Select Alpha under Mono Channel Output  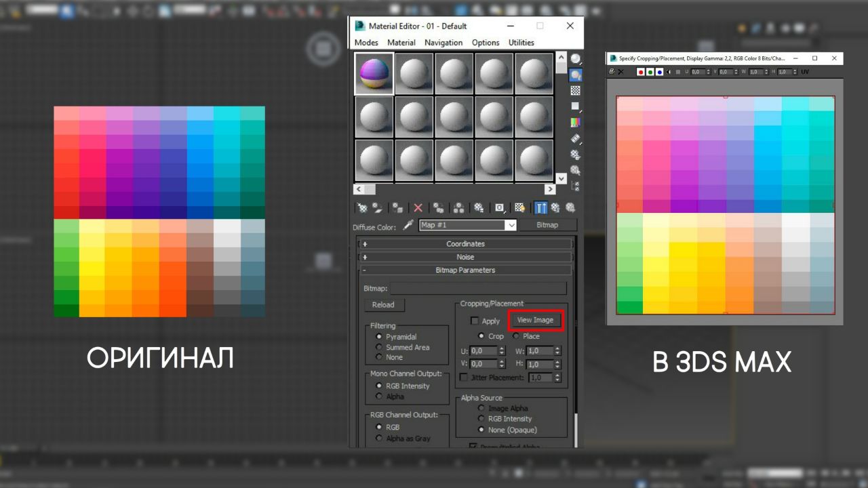379,396
